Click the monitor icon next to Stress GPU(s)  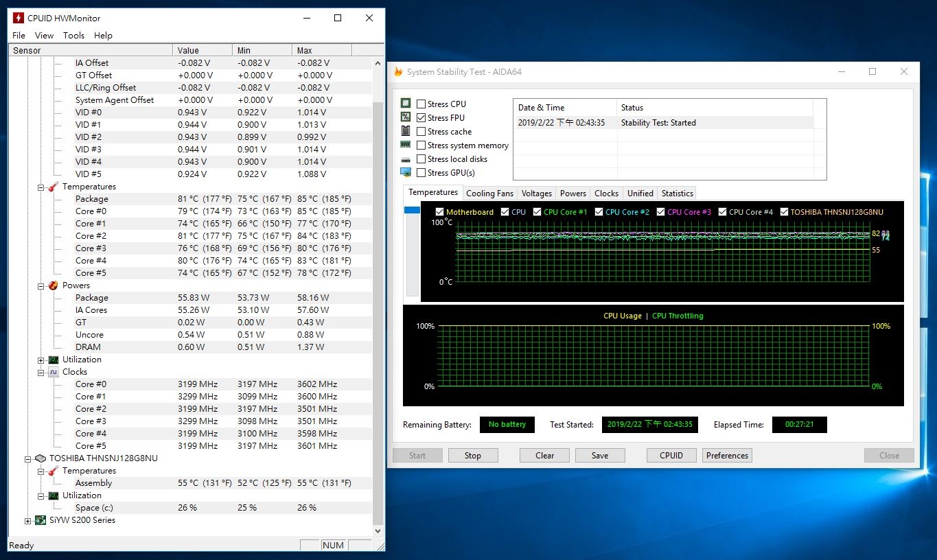406,172
